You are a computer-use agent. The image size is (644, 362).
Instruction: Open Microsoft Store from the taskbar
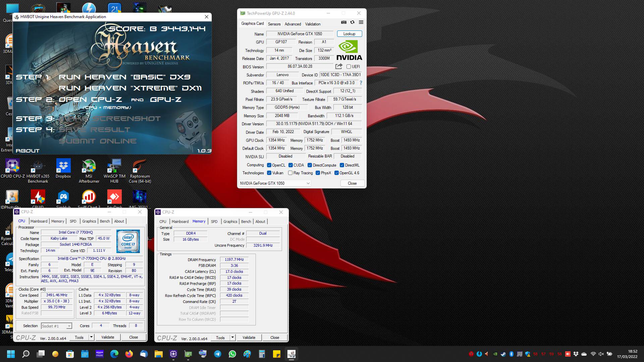(x=70, y=354)
